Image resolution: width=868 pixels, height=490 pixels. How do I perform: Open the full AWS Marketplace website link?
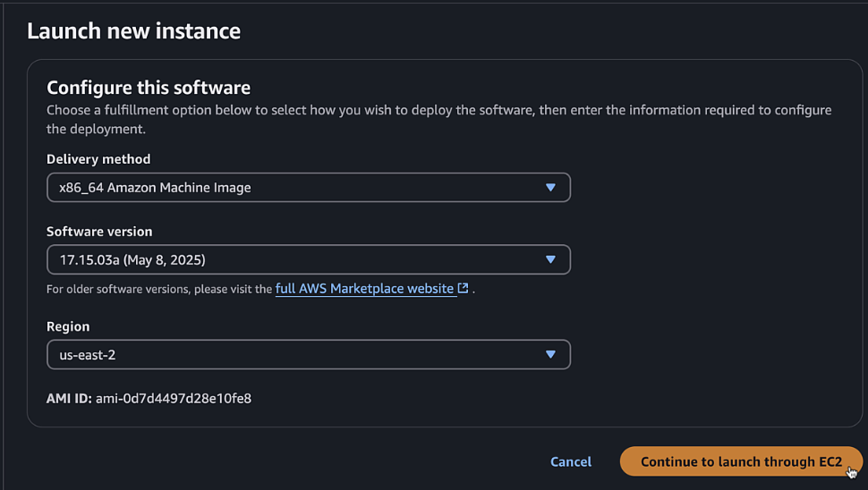tap(364, 289)
